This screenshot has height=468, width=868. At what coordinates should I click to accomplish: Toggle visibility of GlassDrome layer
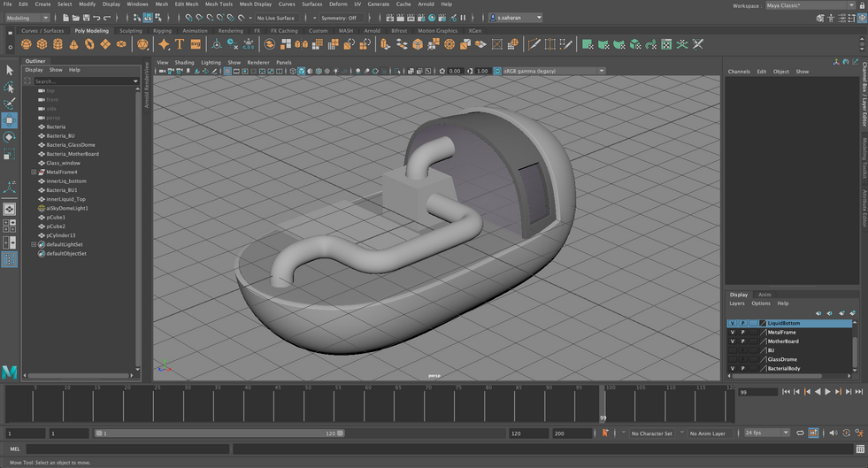click(733, 359)
